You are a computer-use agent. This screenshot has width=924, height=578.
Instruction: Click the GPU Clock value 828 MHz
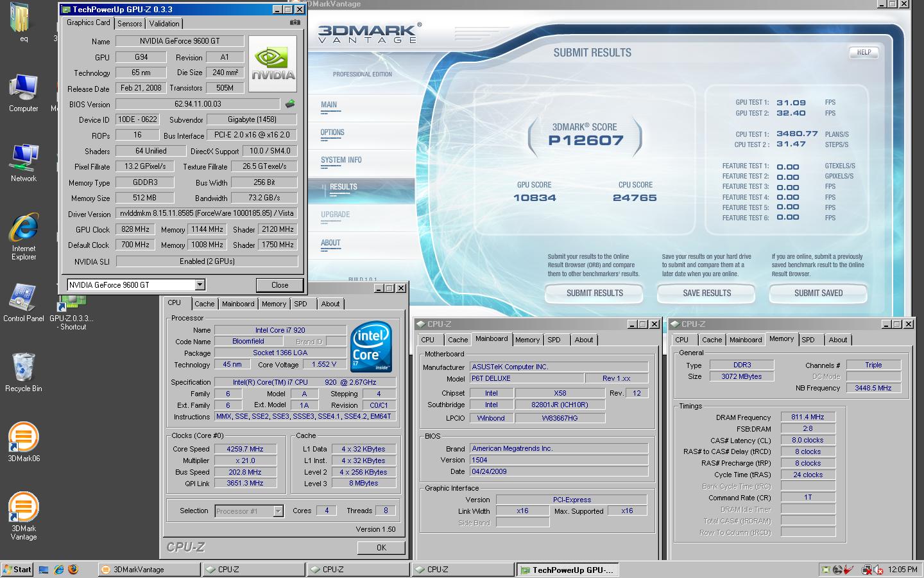click(x=135, y=229)
